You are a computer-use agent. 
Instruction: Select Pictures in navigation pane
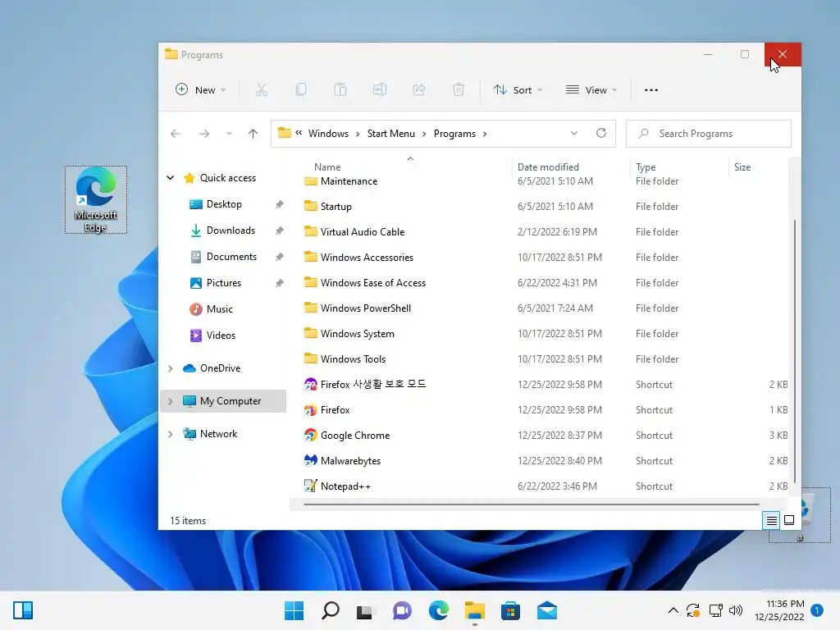224,283
